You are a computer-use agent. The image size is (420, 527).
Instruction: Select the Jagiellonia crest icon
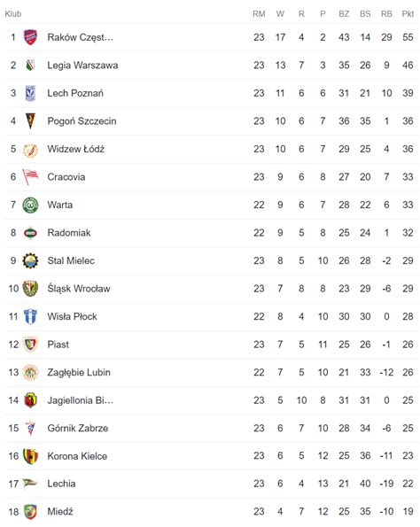tap(30, 400)
